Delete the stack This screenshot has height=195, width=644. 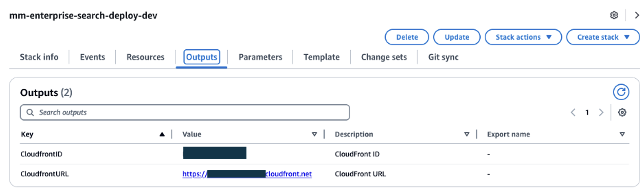coord(407,37)
